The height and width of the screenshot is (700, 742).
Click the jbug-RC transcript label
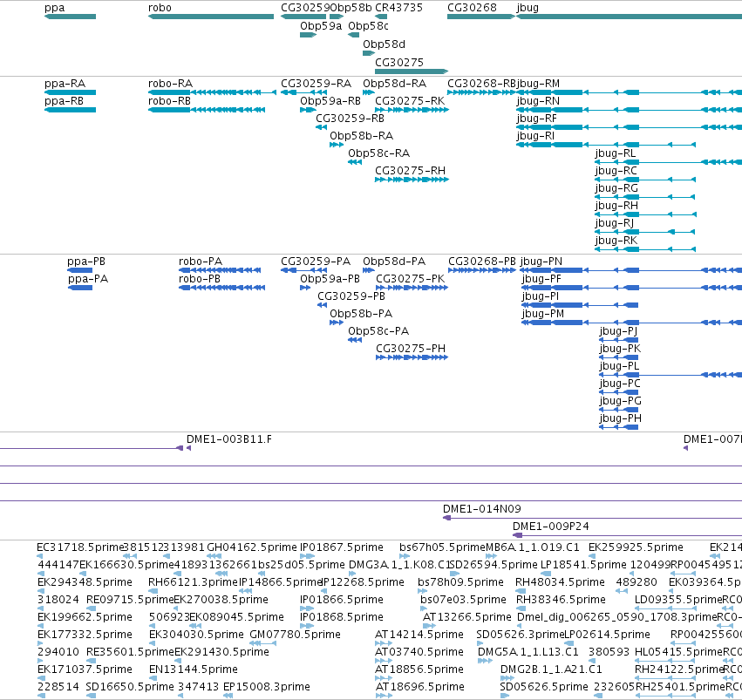pyautogui.click(x=616, y=171)
